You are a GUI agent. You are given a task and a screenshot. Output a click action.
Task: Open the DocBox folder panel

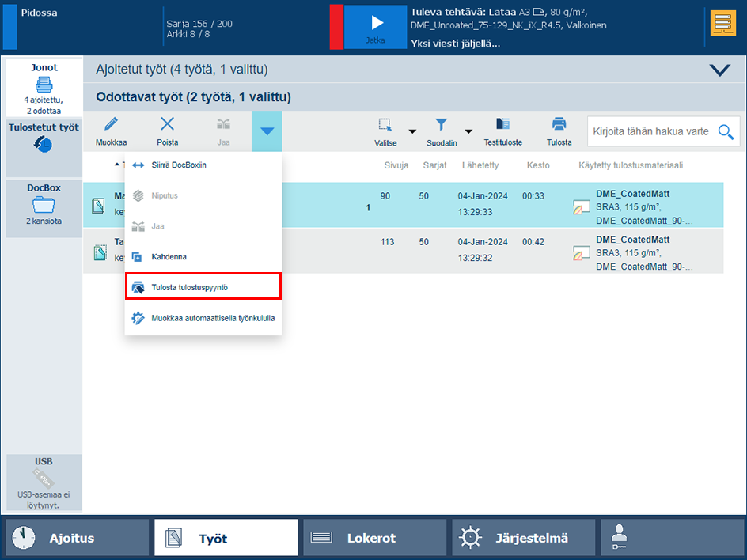44,208
